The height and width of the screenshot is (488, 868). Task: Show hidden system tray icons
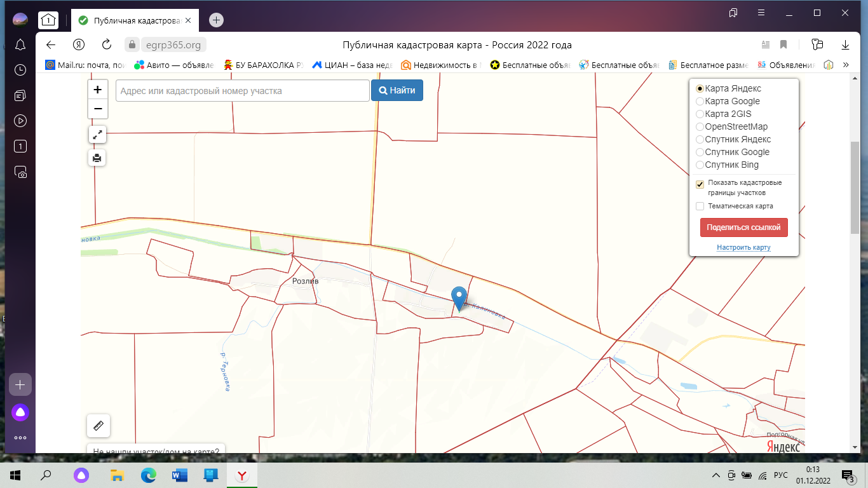click(x=716, y=475)
